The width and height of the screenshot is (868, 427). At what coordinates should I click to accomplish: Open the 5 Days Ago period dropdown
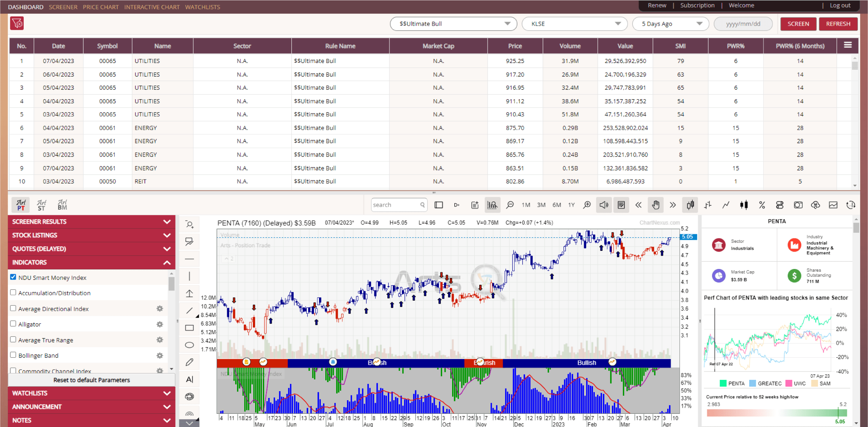click(x=671, y=24)
